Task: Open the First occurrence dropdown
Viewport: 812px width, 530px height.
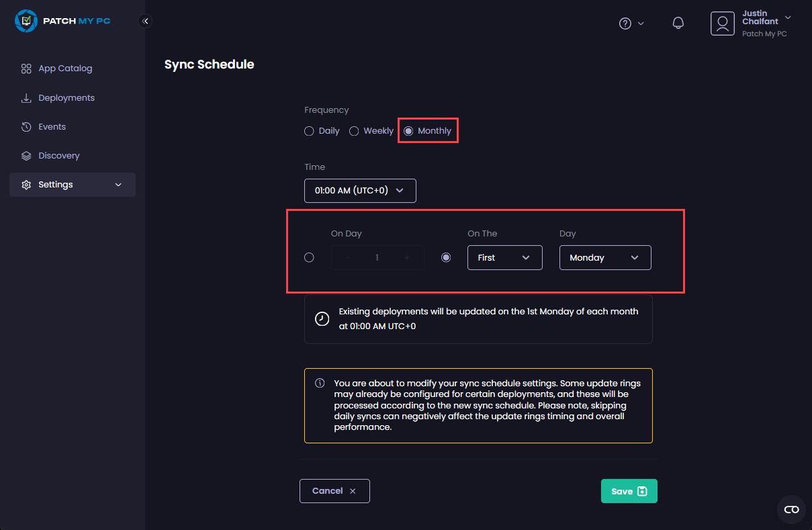Action: [x=504, y=257]
